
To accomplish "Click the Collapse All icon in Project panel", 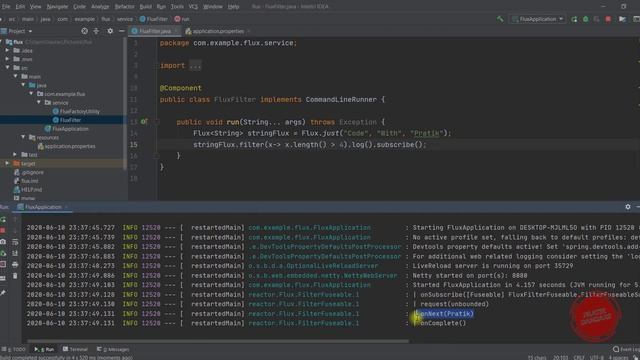I will coord(96,31).
